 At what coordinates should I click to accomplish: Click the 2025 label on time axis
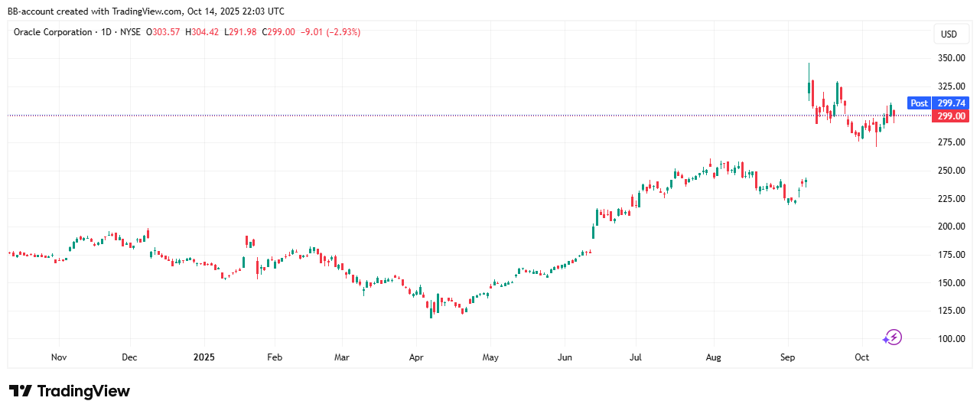coord(204,357)
